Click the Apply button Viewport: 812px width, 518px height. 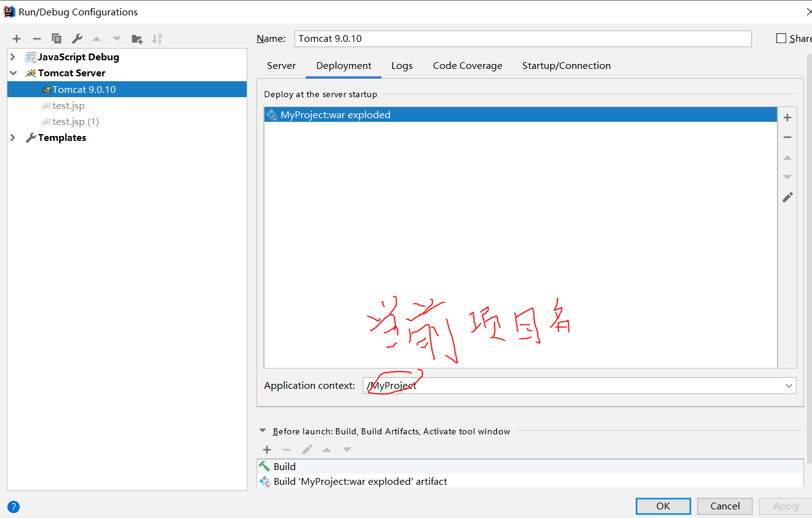(x=786, y=506)
